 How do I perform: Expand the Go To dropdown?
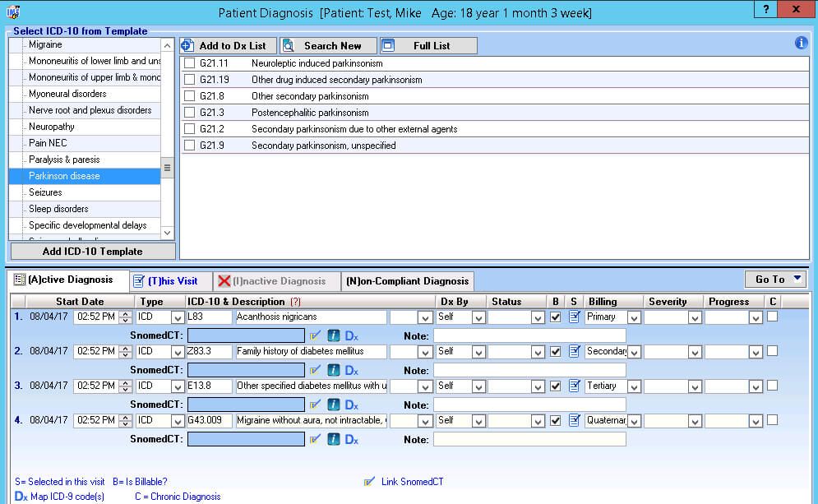pyautogui.click(x=775, y=280)
